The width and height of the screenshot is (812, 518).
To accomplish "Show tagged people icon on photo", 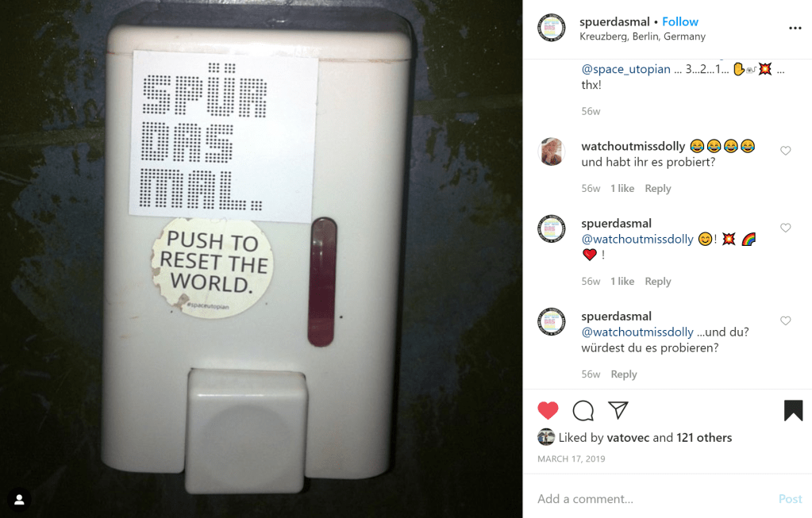I will coord(20,500).
